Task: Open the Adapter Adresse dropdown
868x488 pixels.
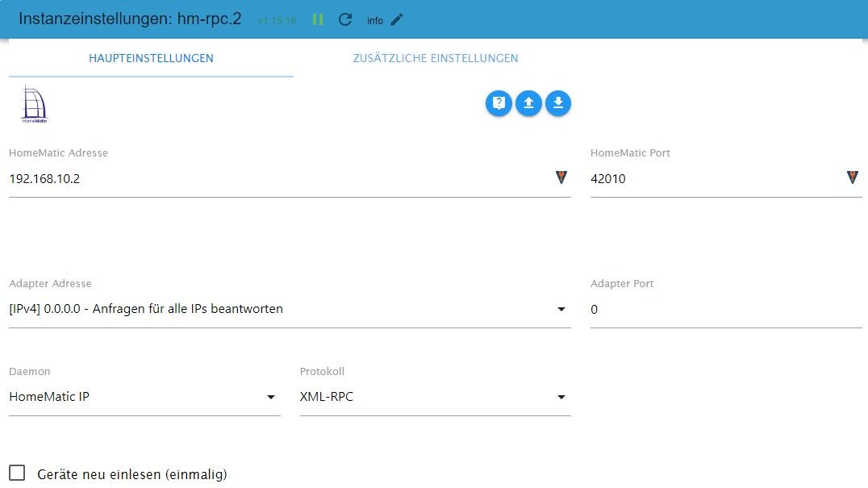Action: (290, 309)
